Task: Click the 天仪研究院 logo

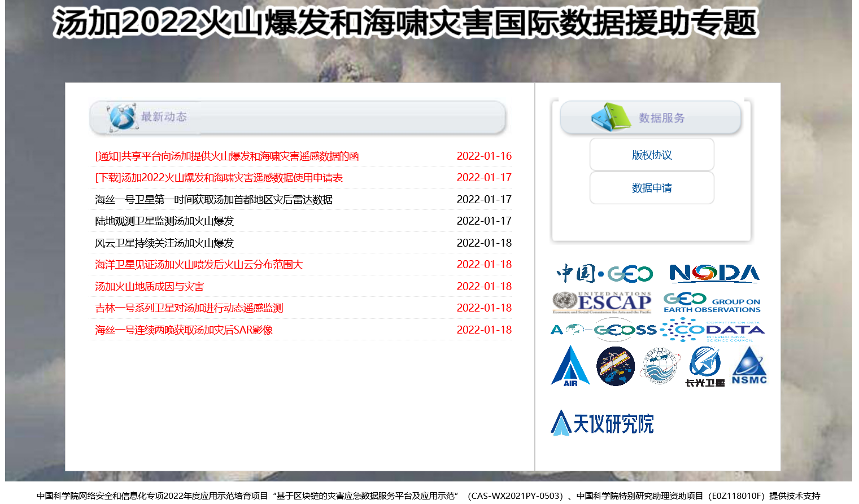Action: 602,423
